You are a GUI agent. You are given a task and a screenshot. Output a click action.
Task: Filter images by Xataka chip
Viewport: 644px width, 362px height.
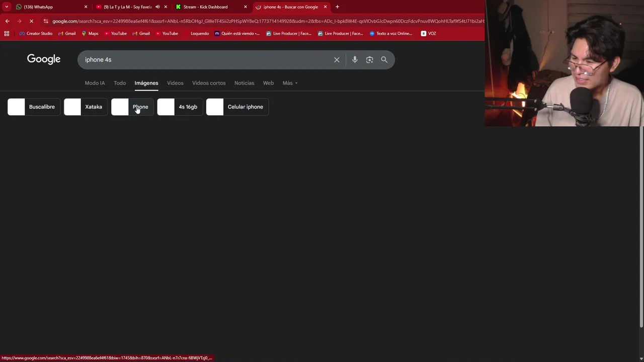pyautogui.click(x=86, y=107)
